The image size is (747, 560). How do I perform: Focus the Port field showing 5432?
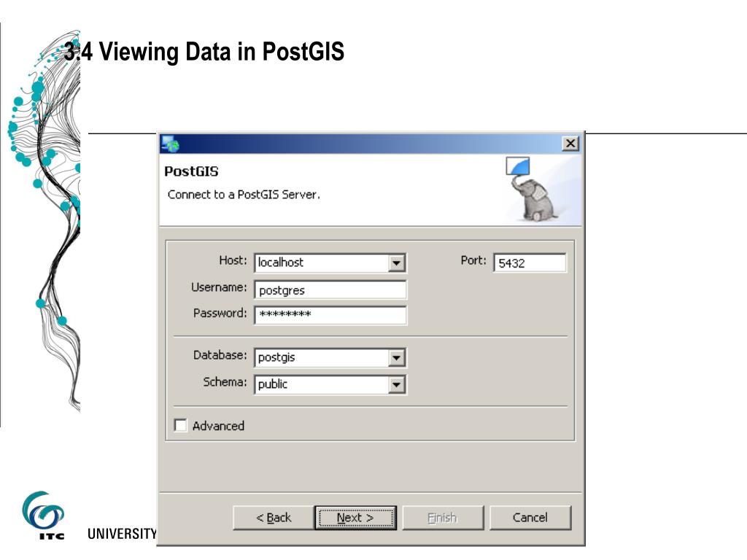click(530, 262)
